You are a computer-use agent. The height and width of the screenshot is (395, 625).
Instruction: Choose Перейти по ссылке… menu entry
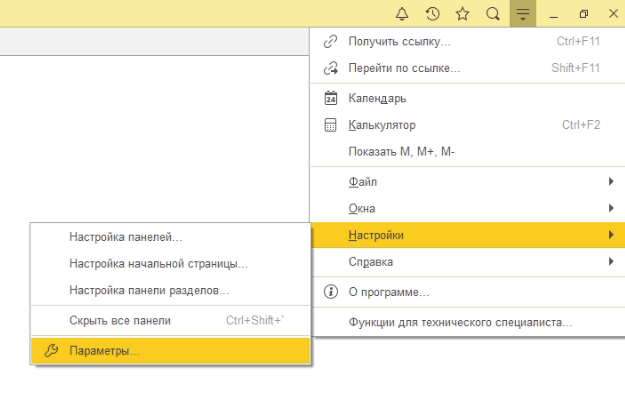(x=468, y=68)
